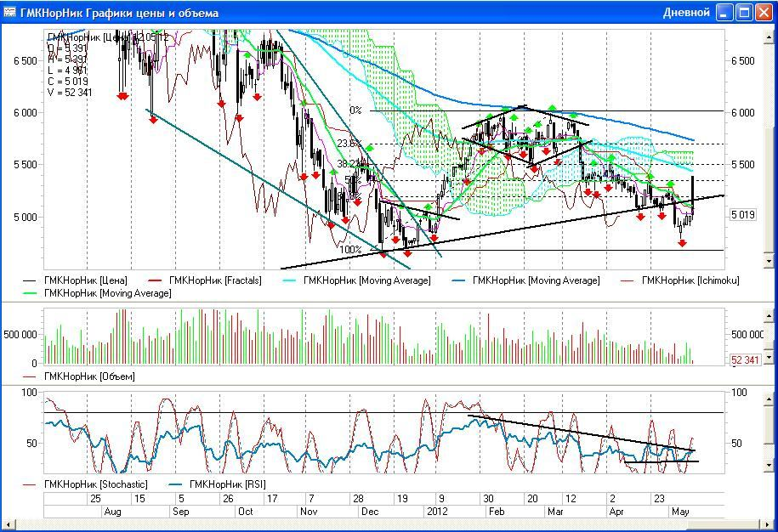The image size is (778, 532).
Task: Maximize the ГМКНорНик chart window
Action: (744, 13)
